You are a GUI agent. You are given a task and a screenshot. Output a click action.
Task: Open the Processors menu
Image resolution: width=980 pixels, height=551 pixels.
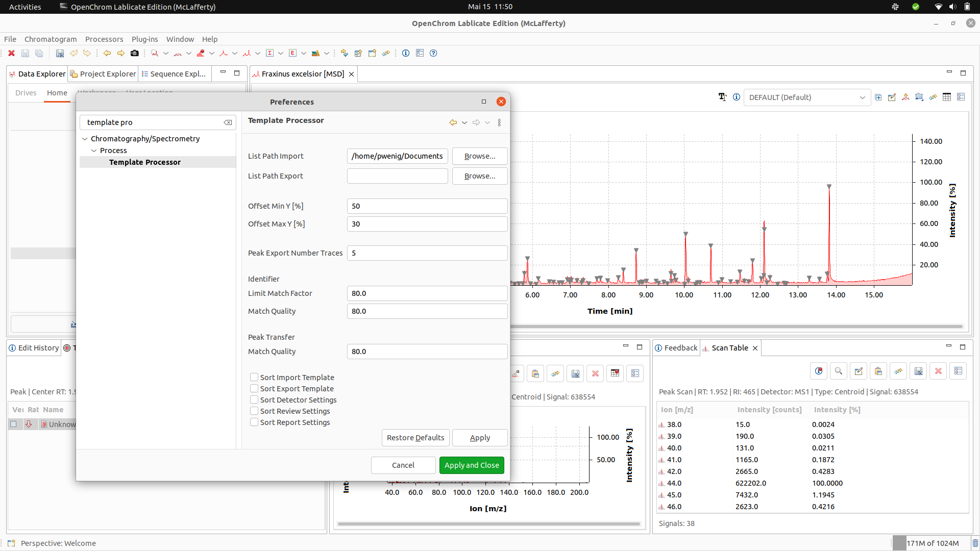tap(104, 39)
